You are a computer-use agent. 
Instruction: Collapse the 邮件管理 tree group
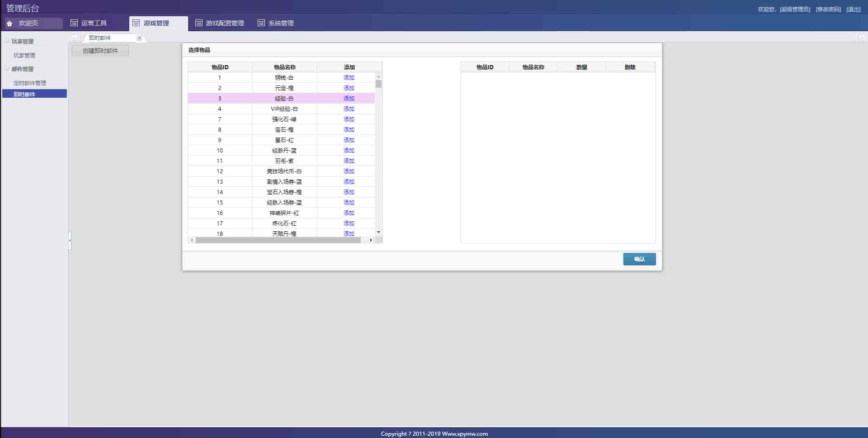pos(7,69)
